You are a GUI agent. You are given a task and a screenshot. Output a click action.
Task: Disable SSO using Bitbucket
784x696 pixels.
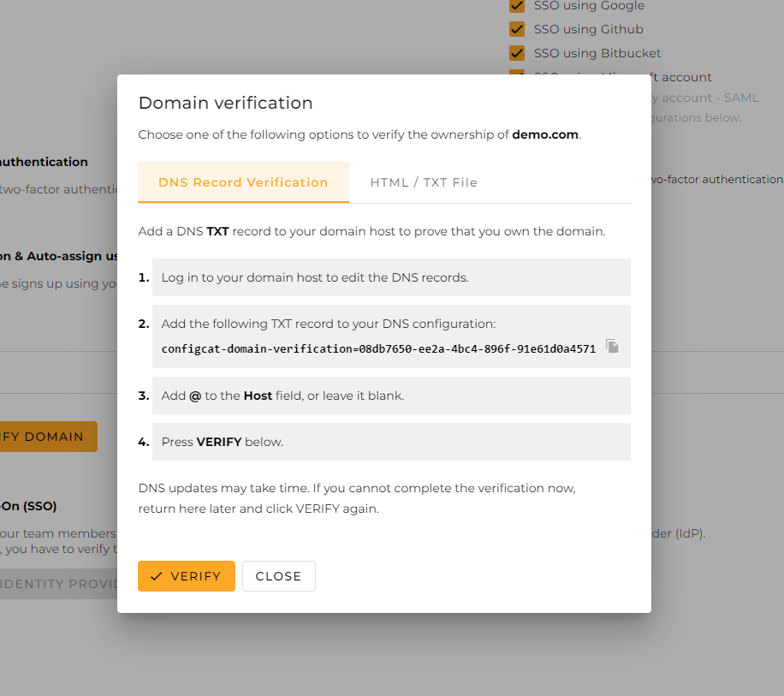(x=517, y=52)
